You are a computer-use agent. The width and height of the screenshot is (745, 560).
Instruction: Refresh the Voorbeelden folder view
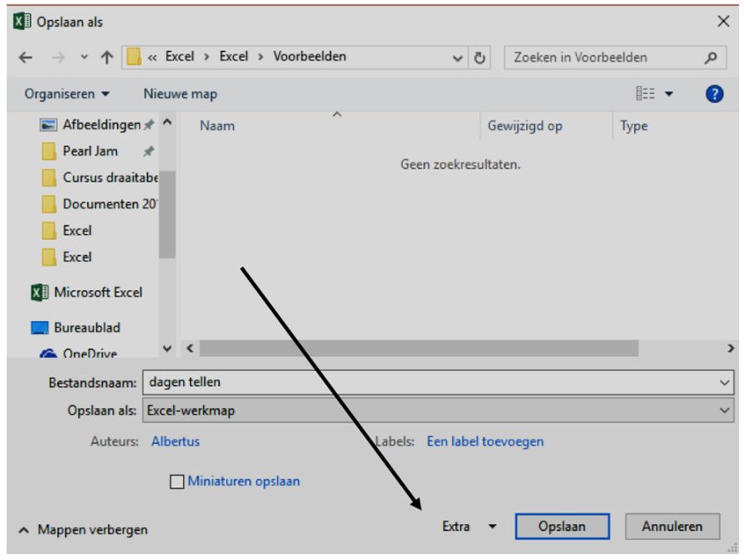[x=480, y=58]
